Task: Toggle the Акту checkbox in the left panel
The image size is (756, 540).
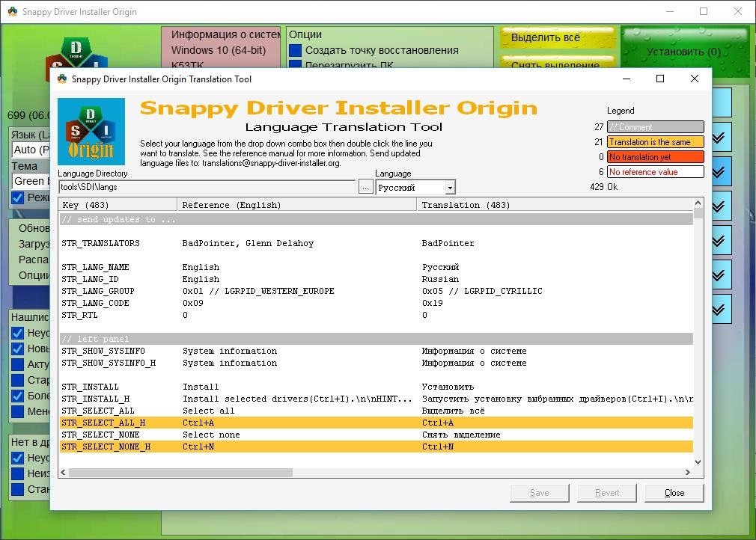Action: [x=18, y=364]
